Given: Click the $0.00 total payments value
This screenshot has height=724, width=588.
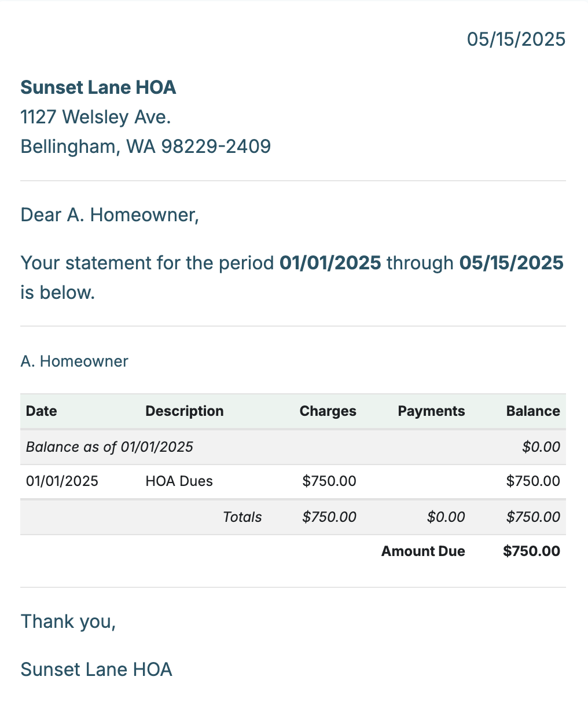Looking at the screenshot, I should pyautogui.click(x=446, y=517).
